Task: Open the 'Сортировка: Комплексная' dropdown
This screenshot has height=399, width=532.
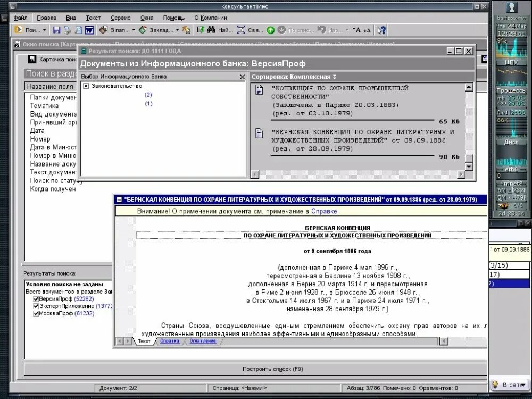Action: tap(294, 77)
